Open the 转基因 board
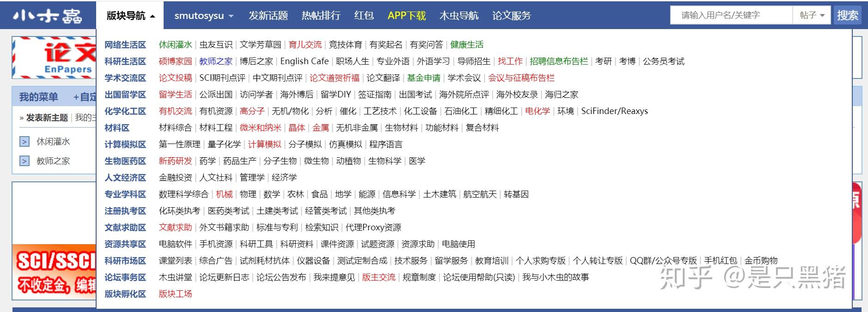The height and width of the screenshot is (312, 868). point(516,194)
